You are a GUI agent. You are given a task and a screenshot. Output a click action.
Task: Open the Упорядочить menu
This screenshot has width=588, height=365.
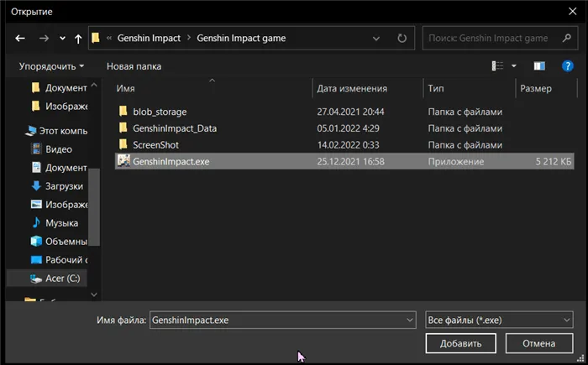coord(52,66)
